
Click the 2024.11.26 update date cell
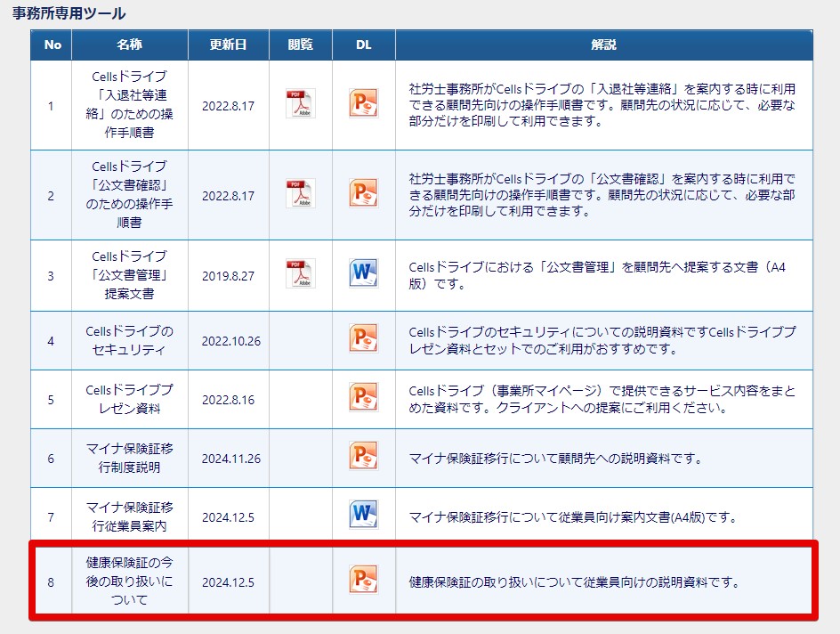[x=230, y=459]
